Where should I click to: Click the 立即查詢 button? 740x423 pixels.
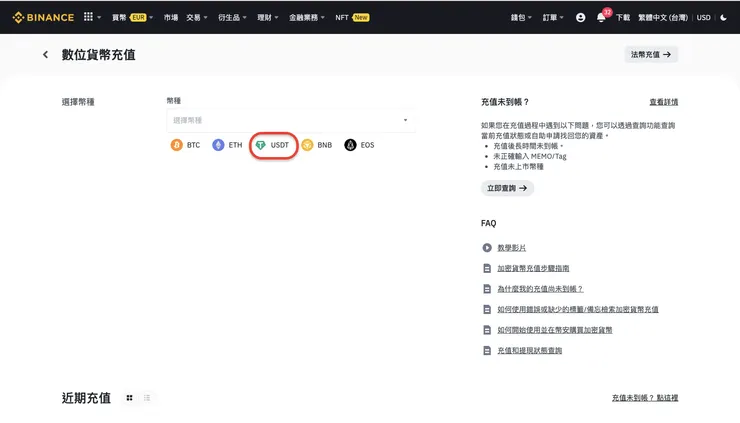[507, 188]
